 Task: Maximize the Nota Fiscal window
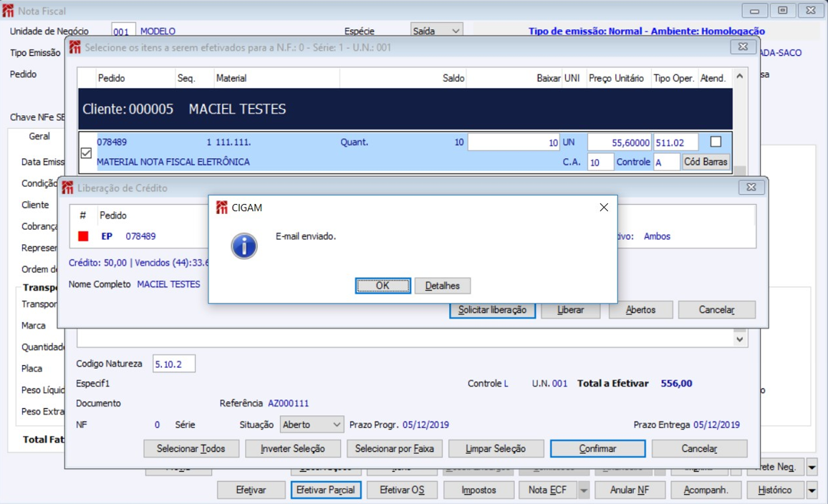783,11
